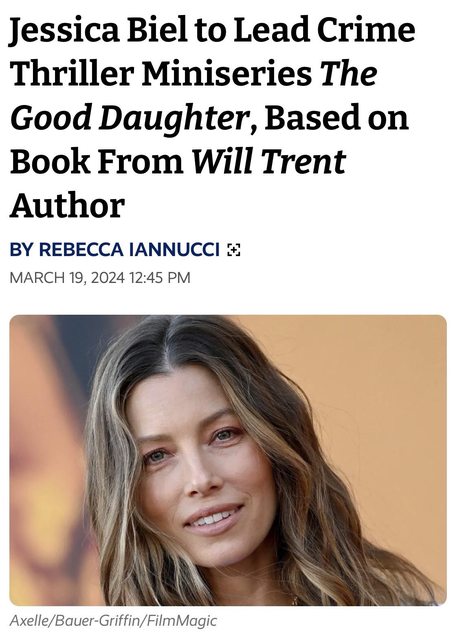
Task: Click the Axelle/Bauer-Griffin photo credit caption
Action: click(113, 621)
